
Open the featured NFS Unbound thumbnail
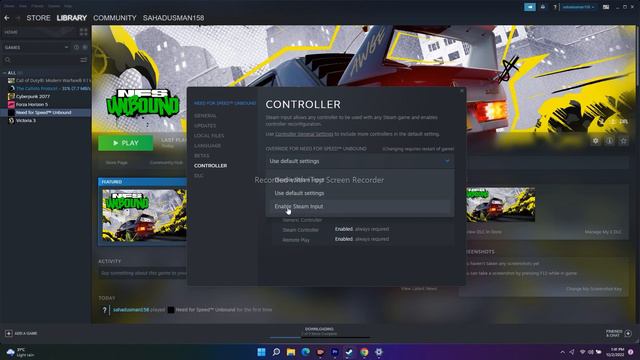[x=143, y=215]
